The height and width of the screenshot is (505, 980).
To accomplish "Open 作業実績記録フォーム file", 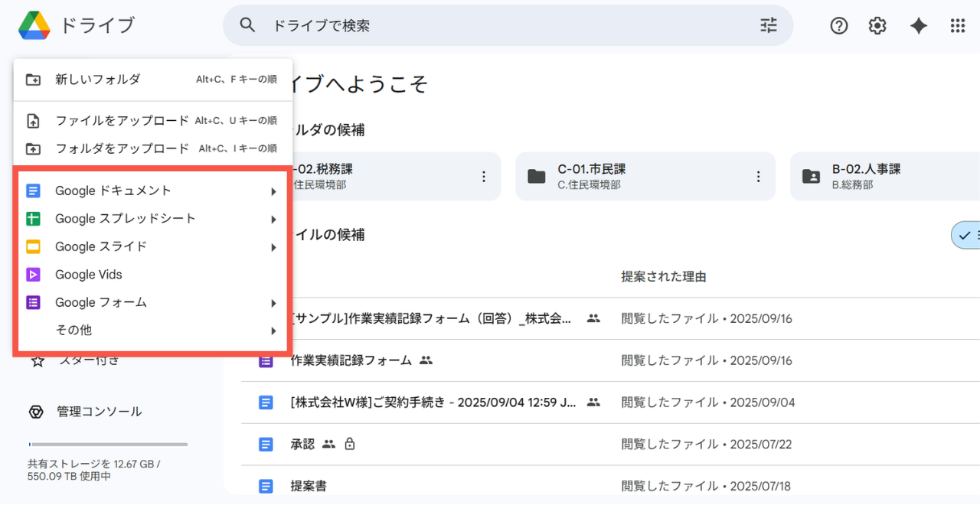I will point(351,360).
